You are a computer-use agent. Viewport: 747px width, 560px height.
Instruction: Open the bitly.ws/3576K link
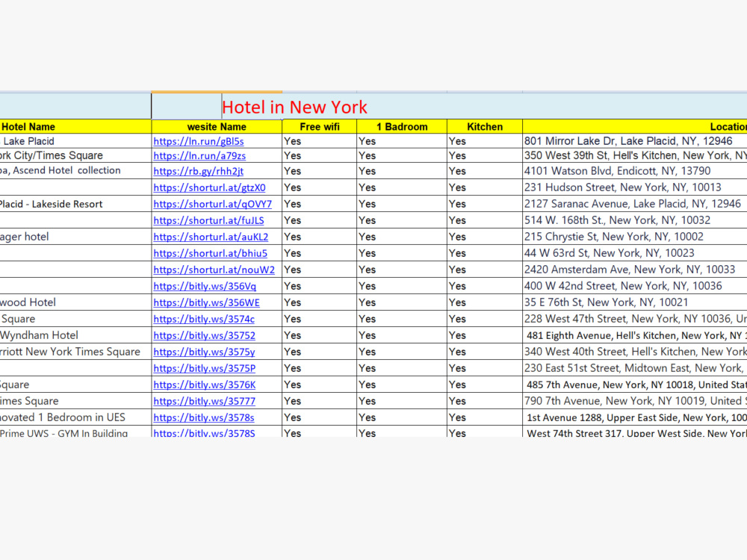tap(205, 385)
